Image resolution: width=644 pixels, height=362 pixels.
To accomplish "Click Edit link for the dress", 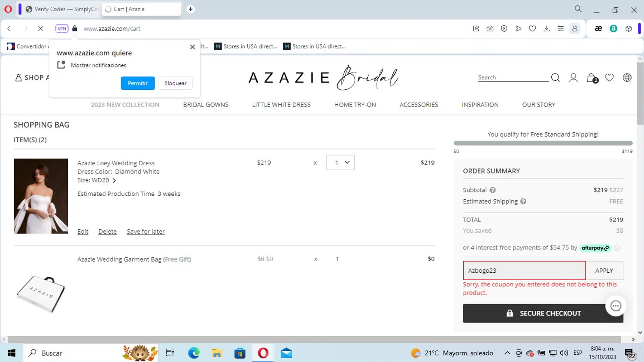I will pos(83,231).
